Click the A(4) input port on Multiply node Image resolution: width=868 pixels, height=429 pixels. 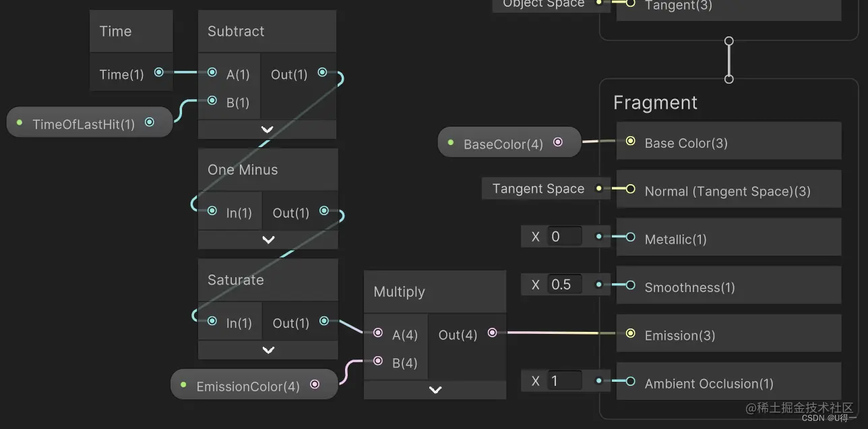tap(378, 333)
